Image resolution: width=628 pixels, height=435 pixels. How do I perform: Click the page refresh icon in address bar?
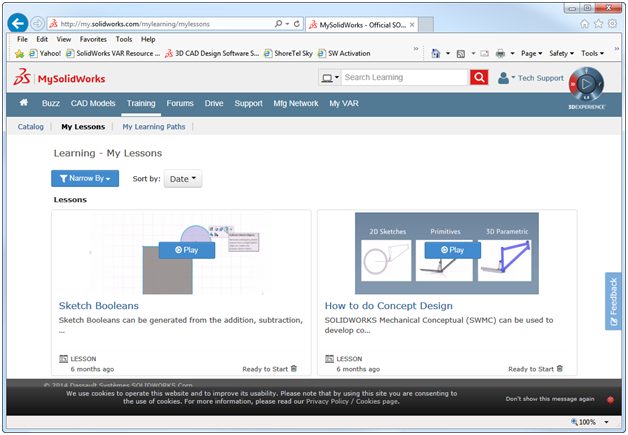(x=297, y=24)
